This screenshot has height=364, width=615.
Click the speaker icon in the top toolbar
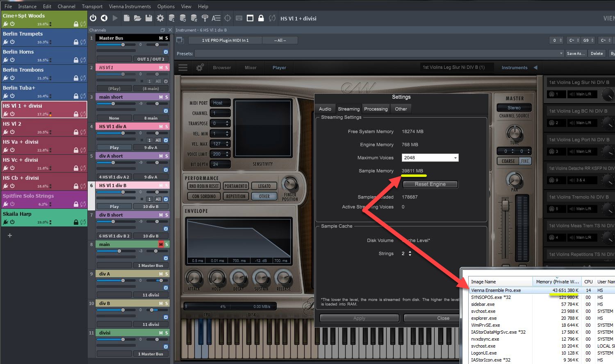pos(104,18)
